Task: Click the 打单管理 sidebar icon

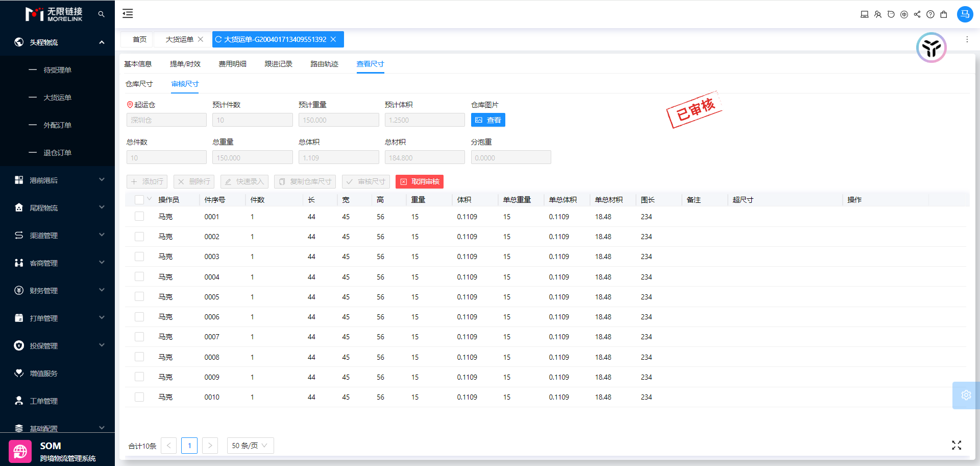Action: 19,318
